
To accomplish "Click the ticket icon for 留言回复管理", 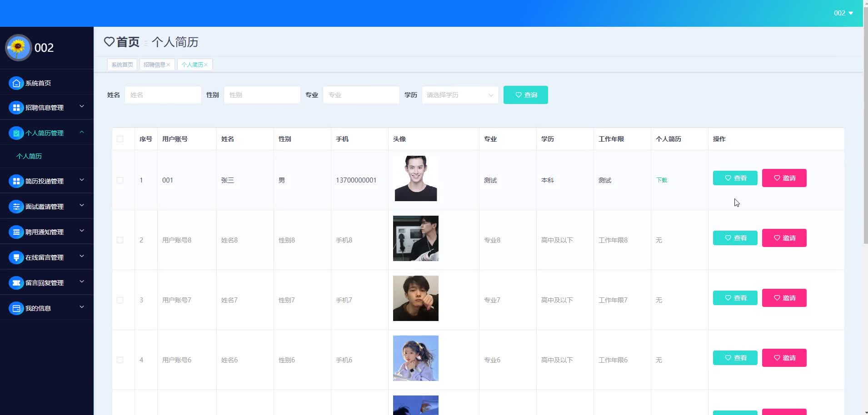I will [16, 283].
